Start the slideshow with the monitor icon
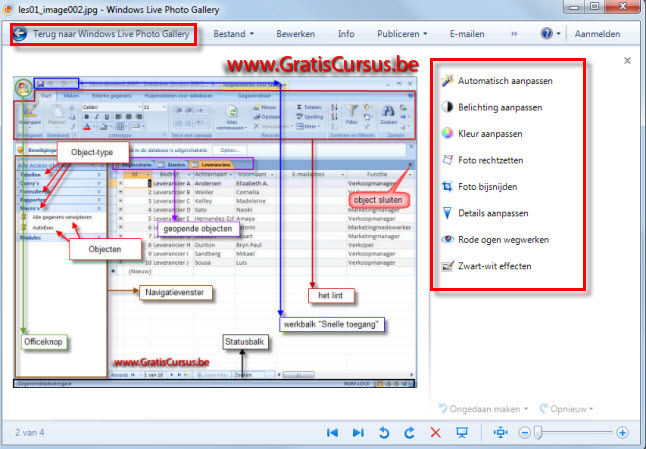 tap(462, 432)
